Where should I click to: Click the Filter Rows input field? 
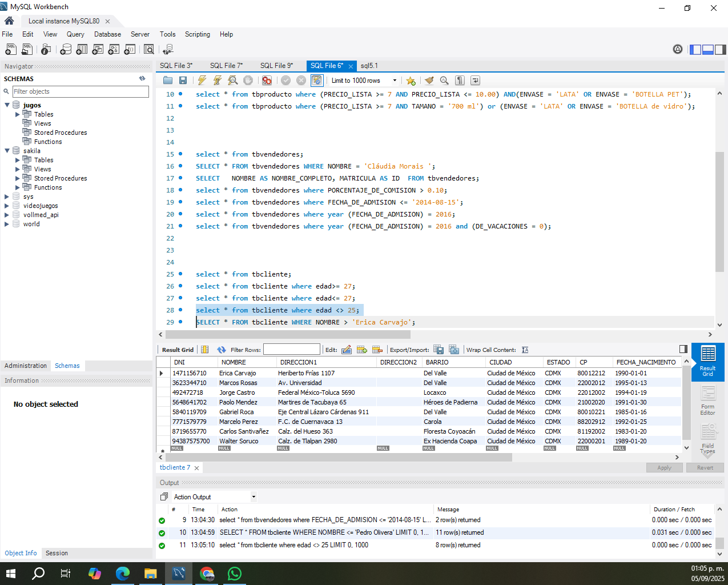click(292, 350)
